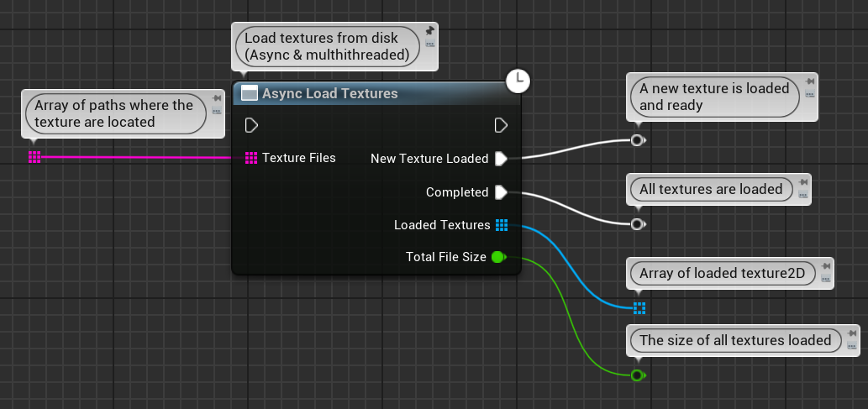Pin the 'Load textures from disk' comment bubble
The width and height of the screenshot is (868, 409).
429,30
